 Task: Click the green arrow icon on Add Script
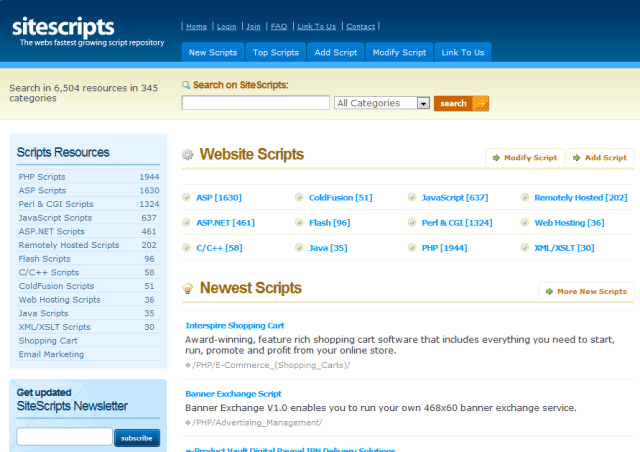click(x=577, y=158)
